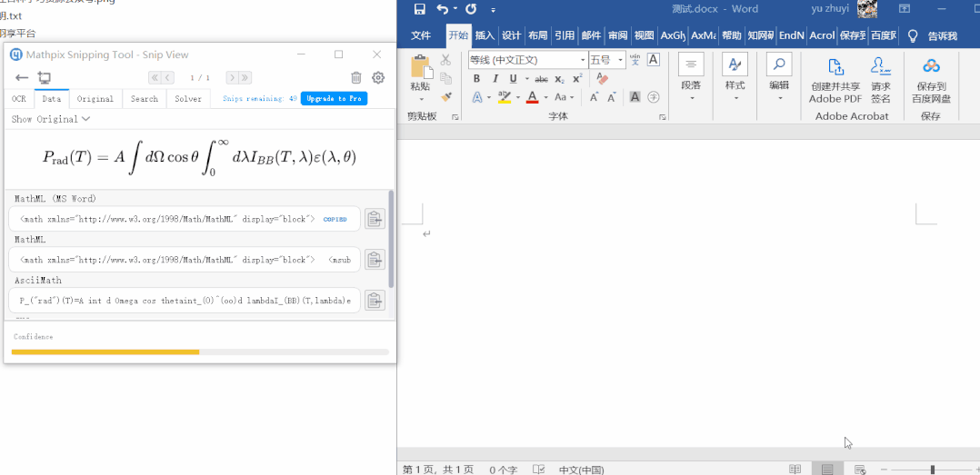Image resolution: width=980 pixels, height=475 pixels.
Task: Undo last action in Word
Action: pos(442,9)
